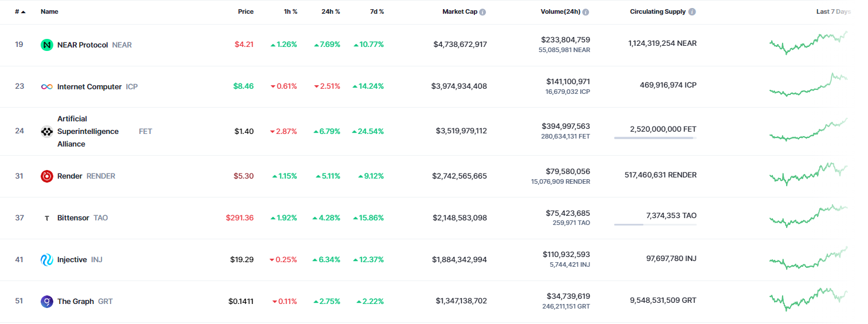868x324 pixels.
Task: Click FET 7-day sparkline chart
Action: pos(808,129)
